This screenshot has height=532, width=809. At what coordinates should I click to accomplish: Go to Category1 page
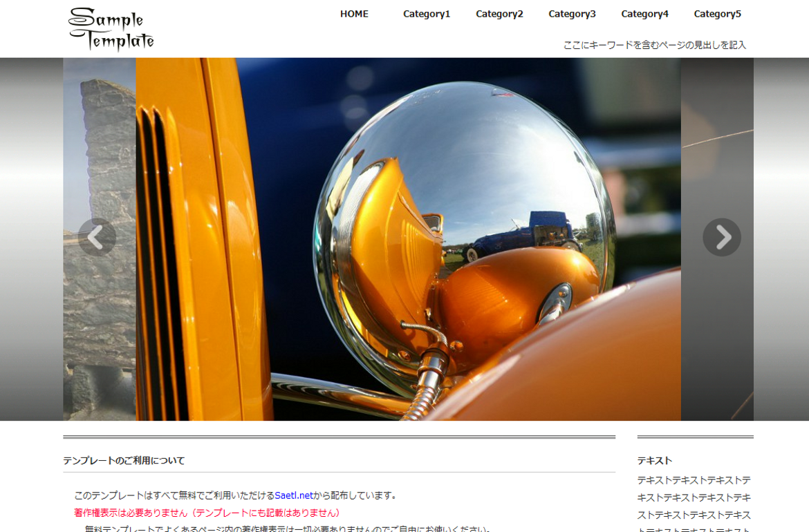(427, 14)
